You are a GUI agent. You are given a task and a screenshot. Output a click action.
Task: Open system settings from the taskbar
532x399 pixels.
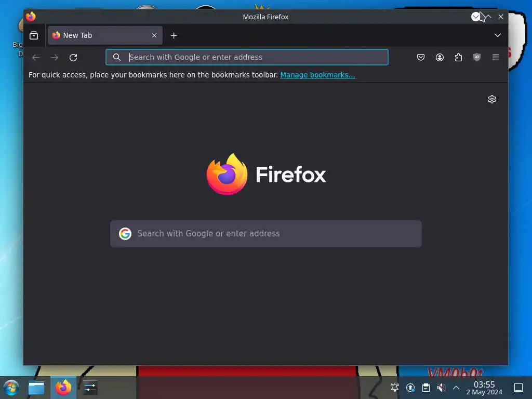point(90,388)
